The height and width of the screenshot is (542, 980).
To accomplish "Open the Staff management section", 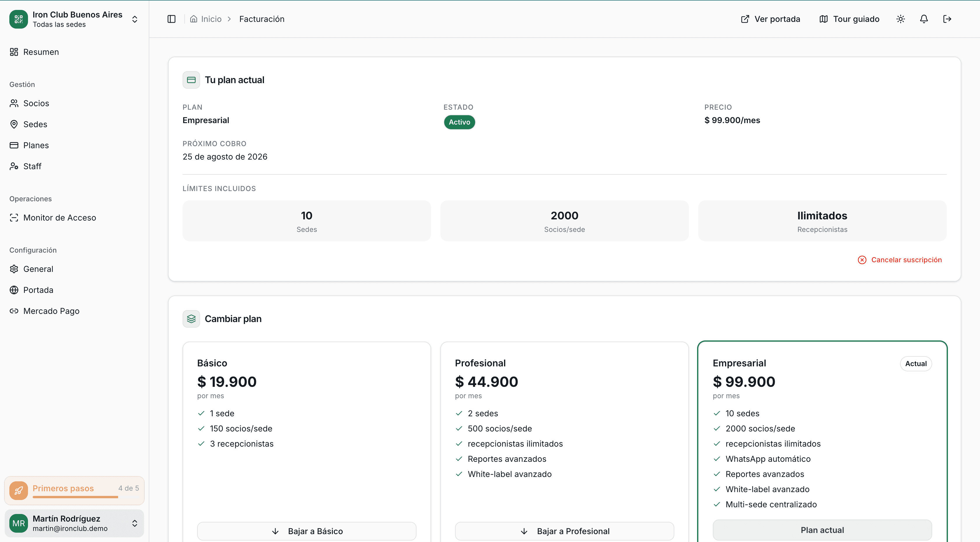I will coord(32,166).
